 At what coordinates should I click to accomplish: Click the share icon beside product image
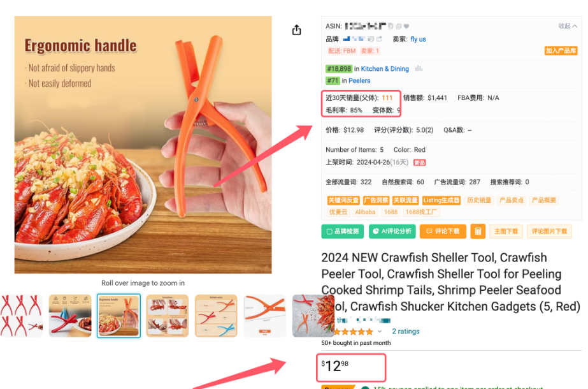(296, 30)
